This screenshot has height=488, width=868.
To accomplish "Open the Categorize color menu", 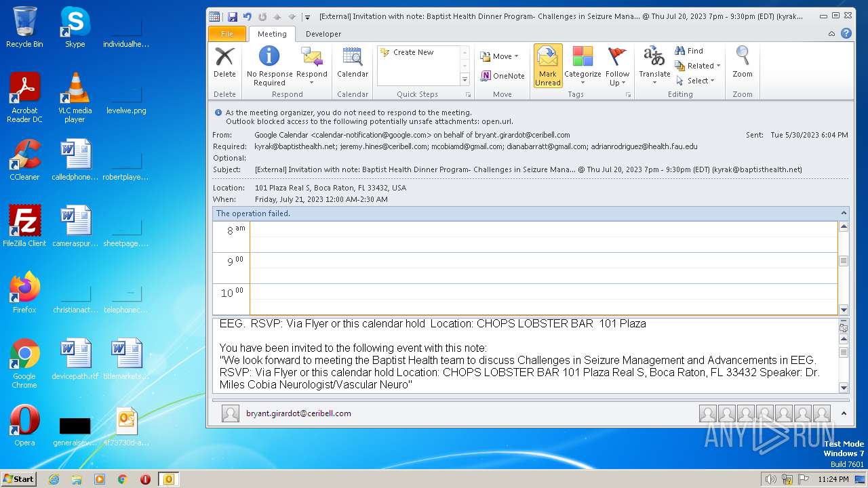I will (583, 66).
